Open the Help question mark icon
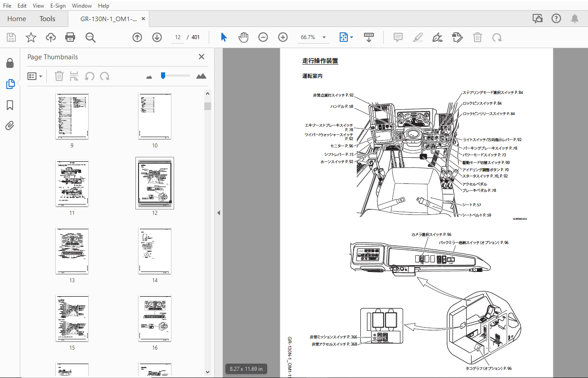Screen dimensions: 588x378 click(557, 18)
